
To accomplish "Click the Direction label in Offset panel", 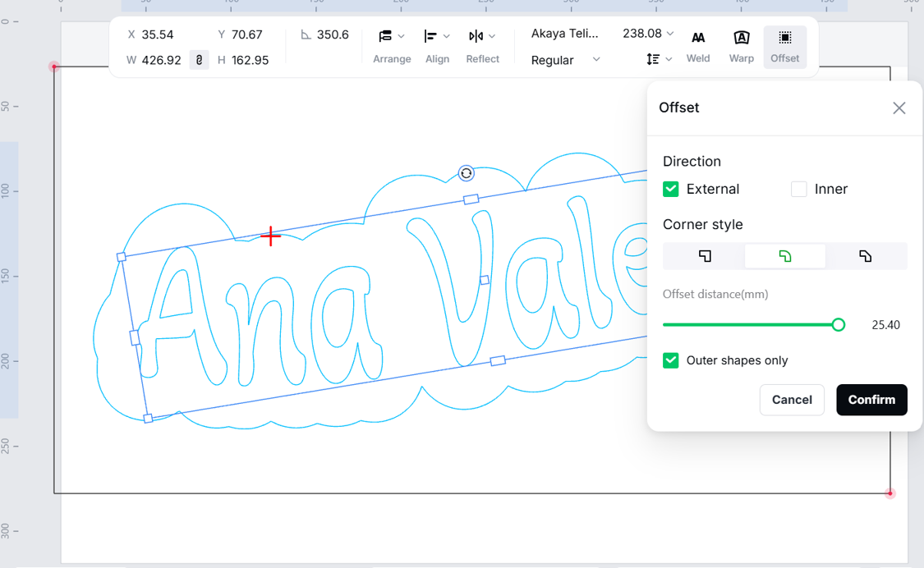I will pos(692,162).
